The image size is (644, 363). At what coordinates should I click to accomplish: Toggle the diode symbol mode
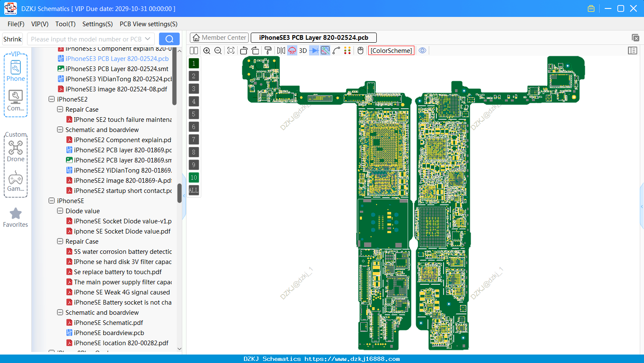click(314, 50)
